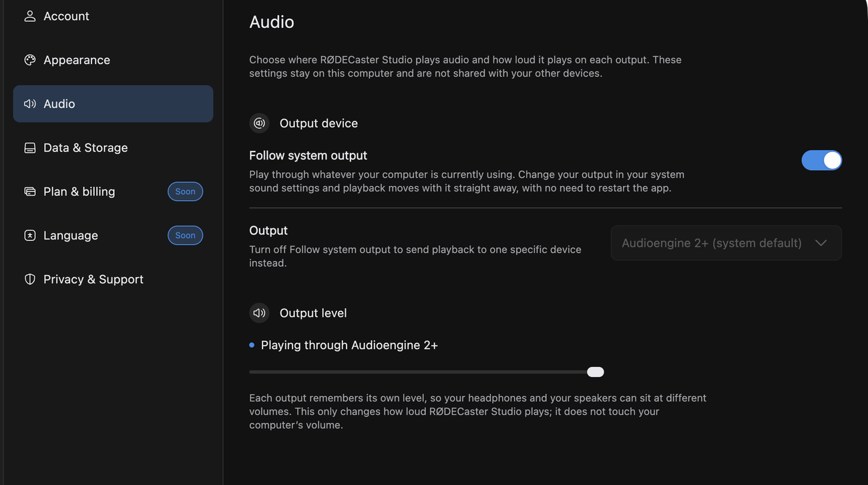Click the blue dot beside Playing through
This screenshot has width=868, height=485.
pyautogui.click(x=252, y=345)
